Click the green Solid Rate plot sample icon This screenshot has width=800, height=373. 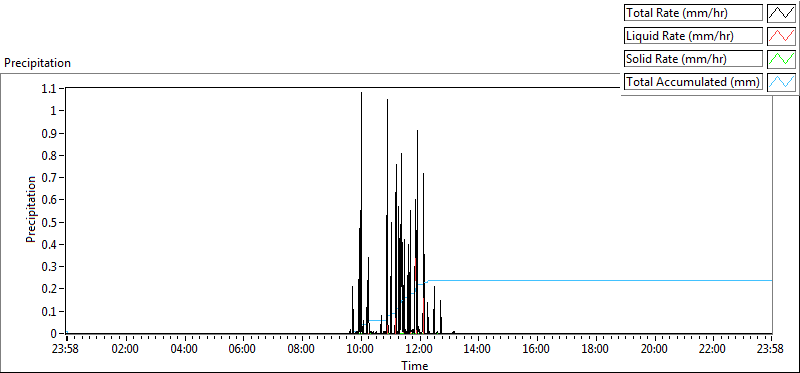coord(782,59)
